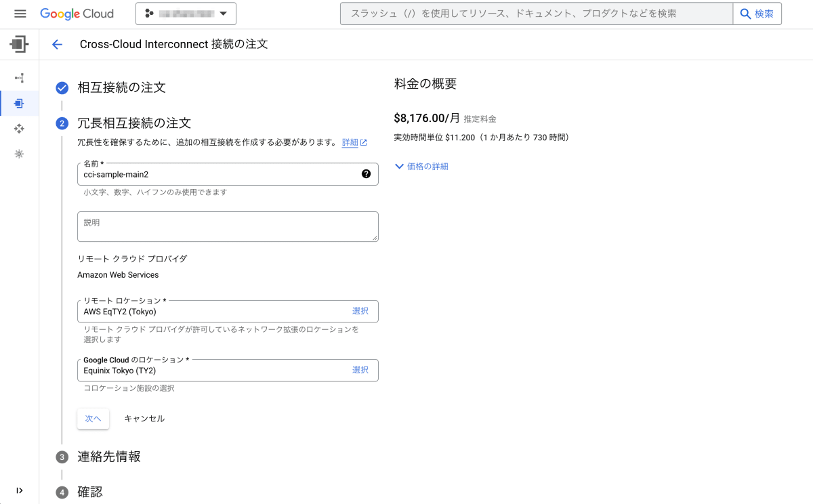The height and width of the screenshot is (504, 813).
Task: Go back using the left arrow
Action: 57,45
